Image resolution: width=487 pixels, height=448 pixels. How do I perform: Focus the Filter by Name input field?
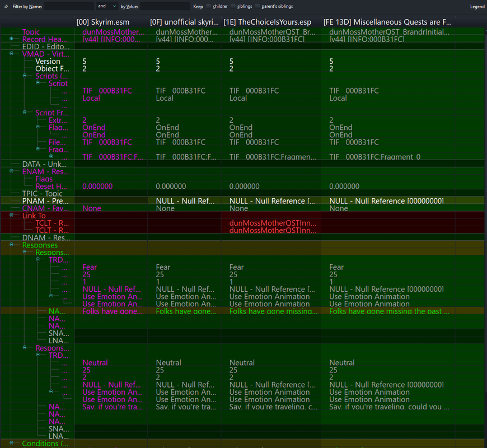[x=69, y=6]
